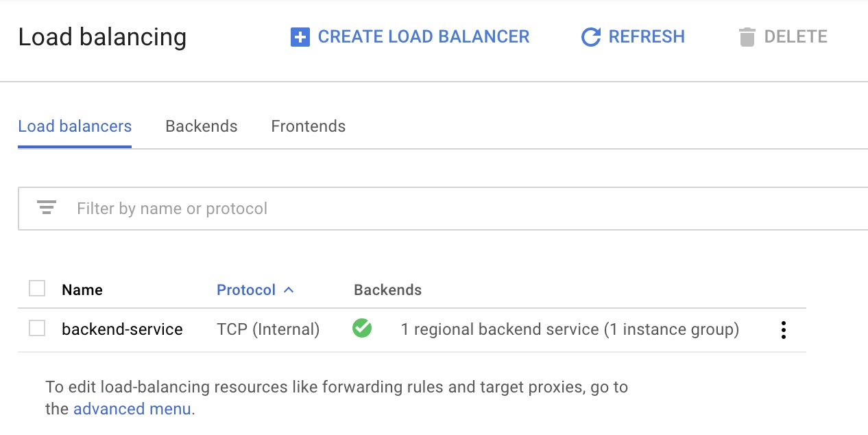868x435 pixels.
Task: Follow the advanced menu link
Action: click(132, 409)
